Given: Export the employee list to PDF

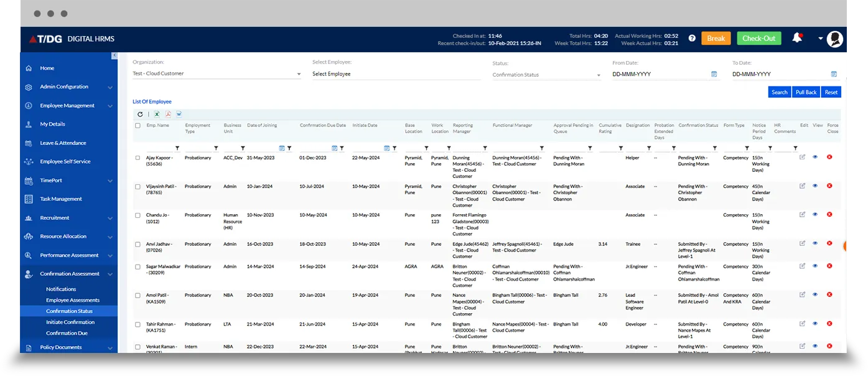Looking at the screenshot, I should click(x=168, y=114).
